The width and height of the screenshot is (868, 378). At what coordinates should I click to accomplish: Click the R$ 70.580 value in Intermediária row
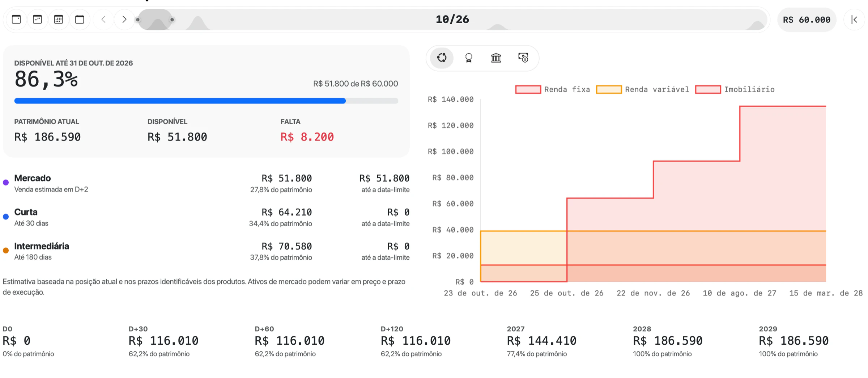pyautogui.click(x=286, y=246)
